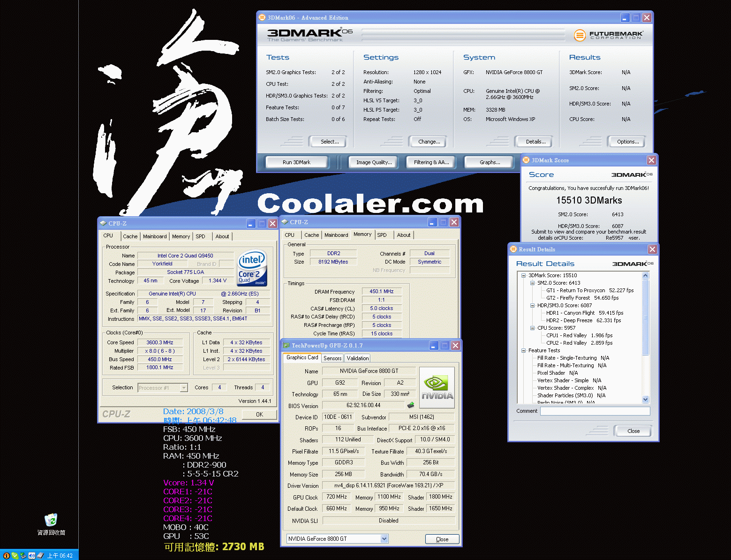Click the Run 3DMark button
731x560 pixels.
point(296,162)
